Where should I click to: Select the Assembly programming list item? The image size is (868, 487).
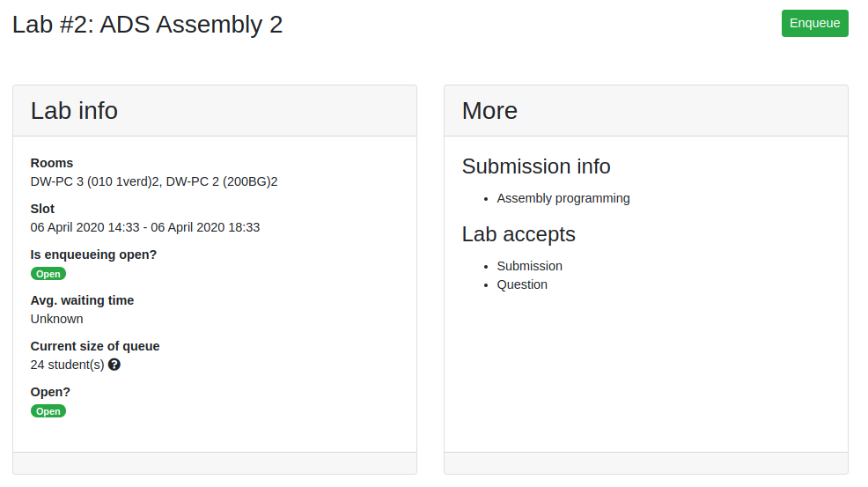click(x=563, y=198)
